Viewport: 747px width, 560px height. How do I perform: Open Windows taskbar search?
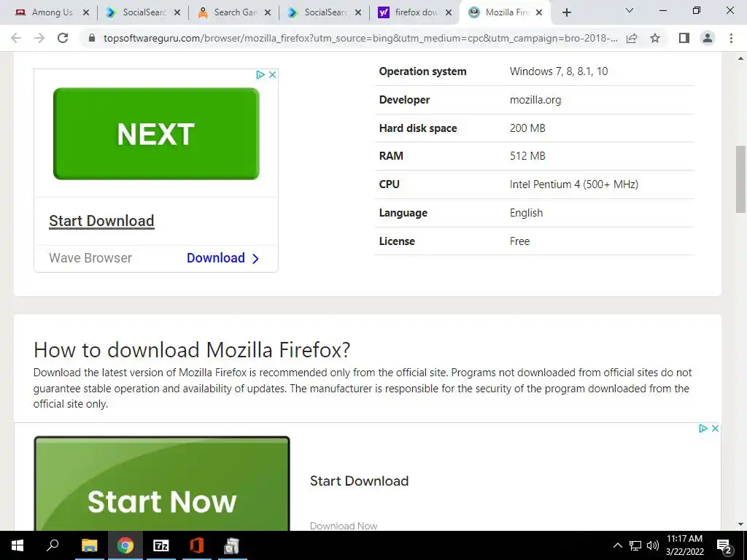pos(53,545)
